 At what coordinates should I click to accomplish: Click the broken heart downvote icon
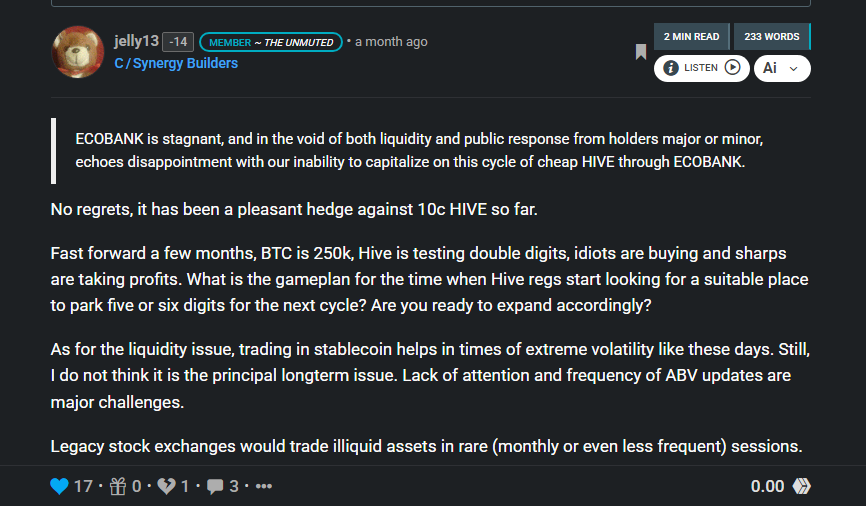166,486
